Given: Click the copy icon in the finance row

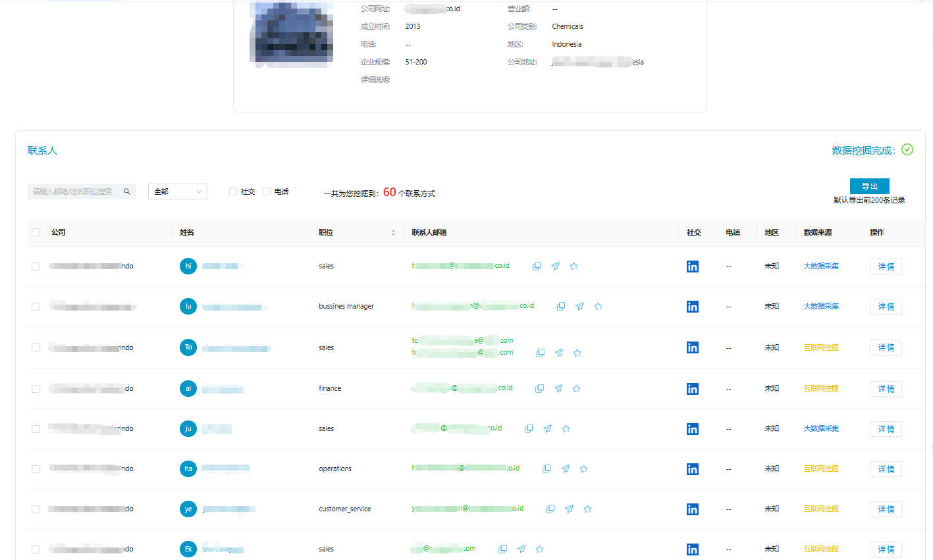Looking at the screenshot, I should coord(539,389).
